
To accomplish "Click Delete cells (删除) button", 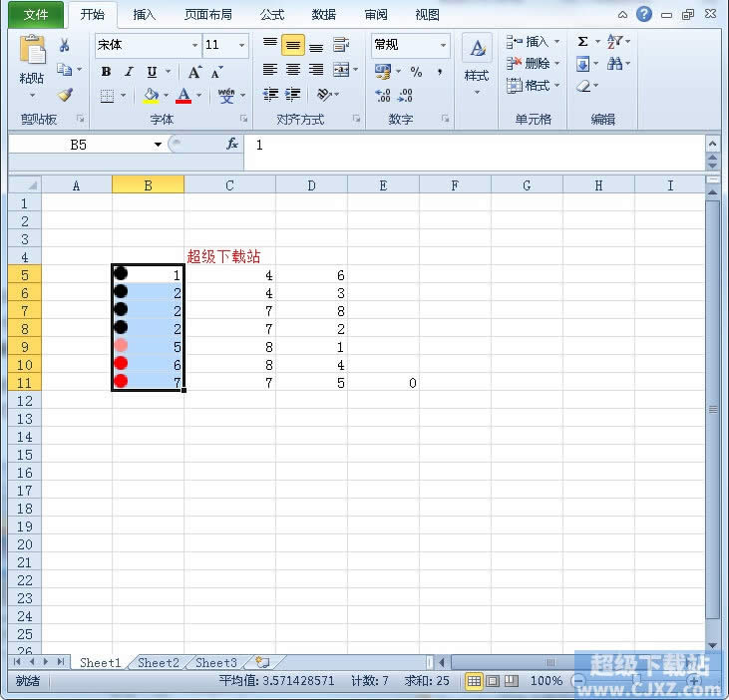I will tap(533, 63).
